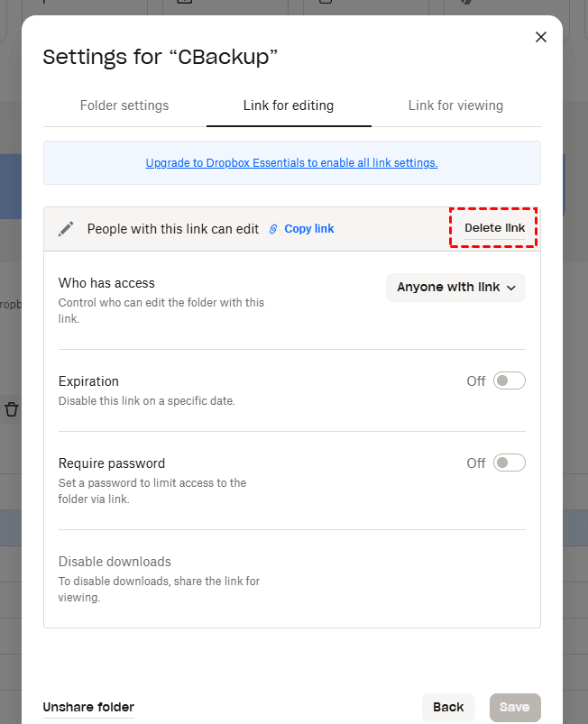The height and width of the screenshot is (724, 588).
Task: Click the Settings for "CBackup" title
Action: [x=161, y=58]
